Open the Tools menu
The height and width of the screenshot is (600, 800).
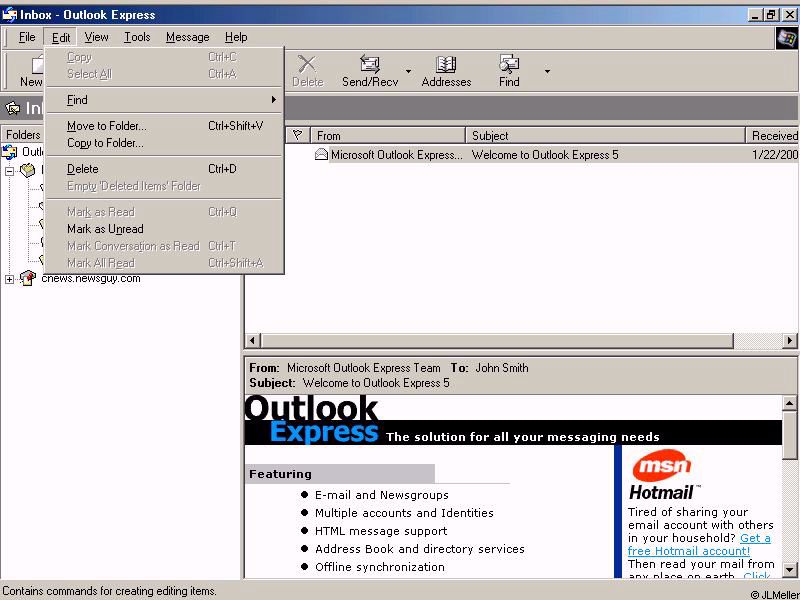pos(137,37)
